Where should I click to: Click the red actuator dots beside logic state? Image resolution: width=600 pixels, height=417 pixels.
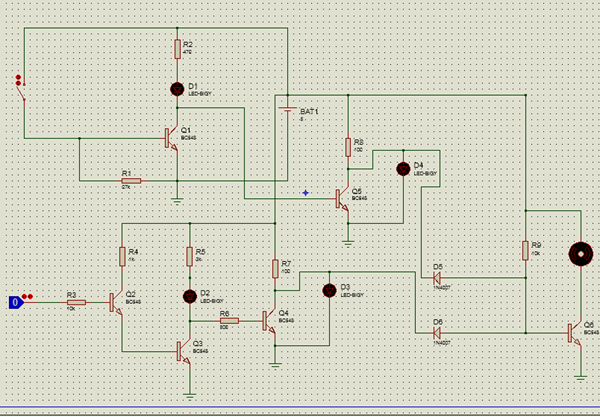[x=27, y=296]
